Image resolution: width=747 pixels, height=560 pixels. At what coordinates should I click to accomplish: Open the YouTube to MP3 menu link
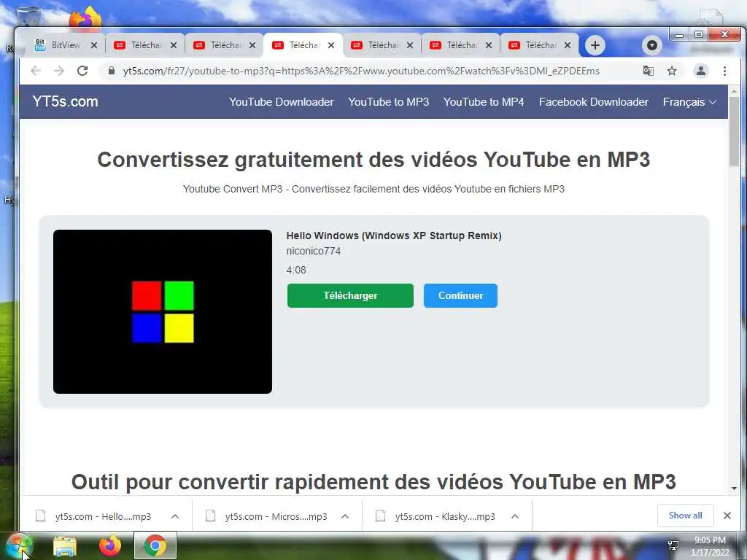coord(388,102)
